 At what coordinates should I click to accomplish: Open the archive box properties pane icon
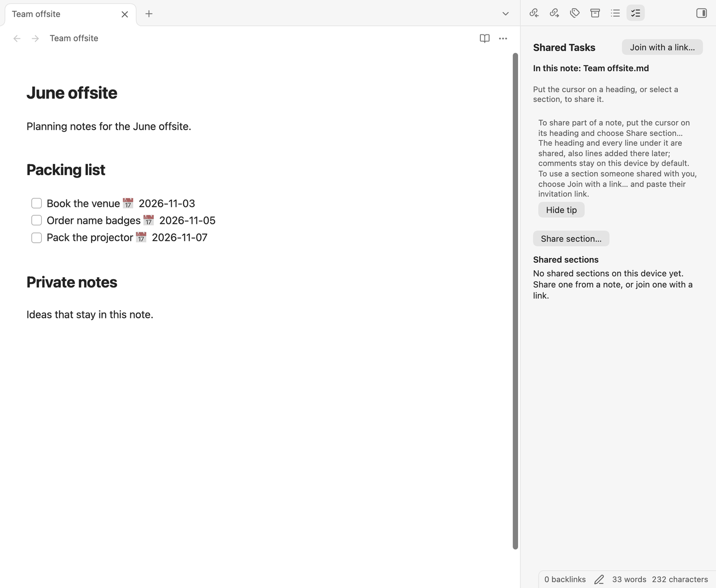tap(595, 13)
